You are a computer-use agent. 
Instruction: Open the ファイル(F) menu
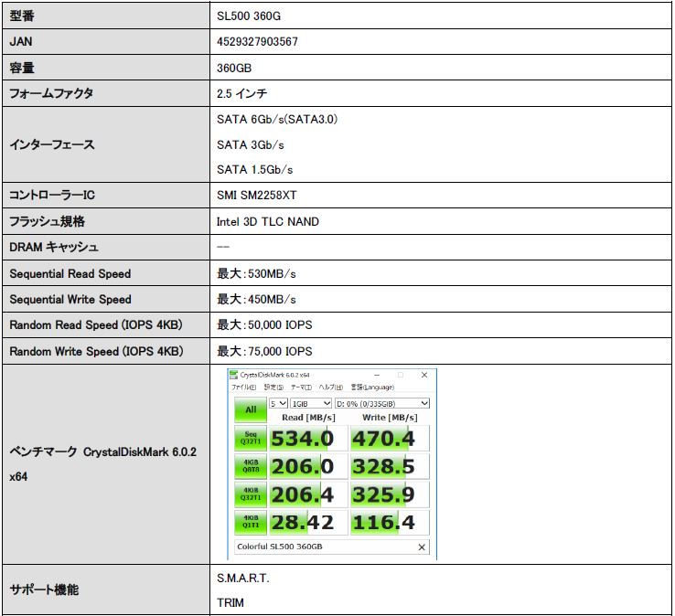click(x=243, y=388)
